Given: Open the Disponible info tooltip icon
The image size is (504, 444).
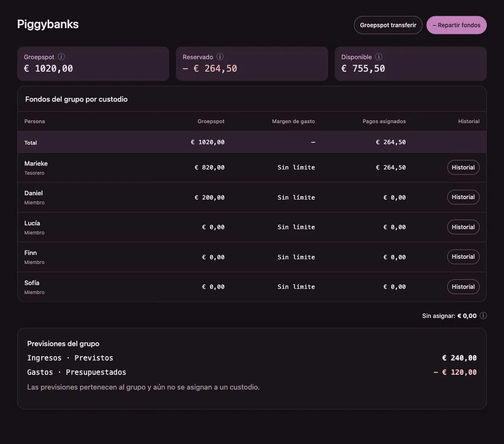Looking at the screenshot, I should (x=378, y=57).
